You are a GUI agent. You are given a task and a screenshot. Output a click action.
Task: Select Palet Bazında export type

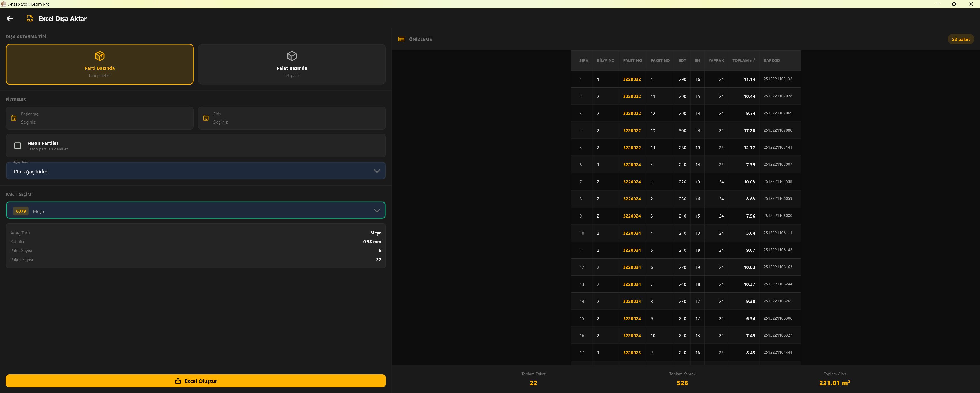point(292,64)
